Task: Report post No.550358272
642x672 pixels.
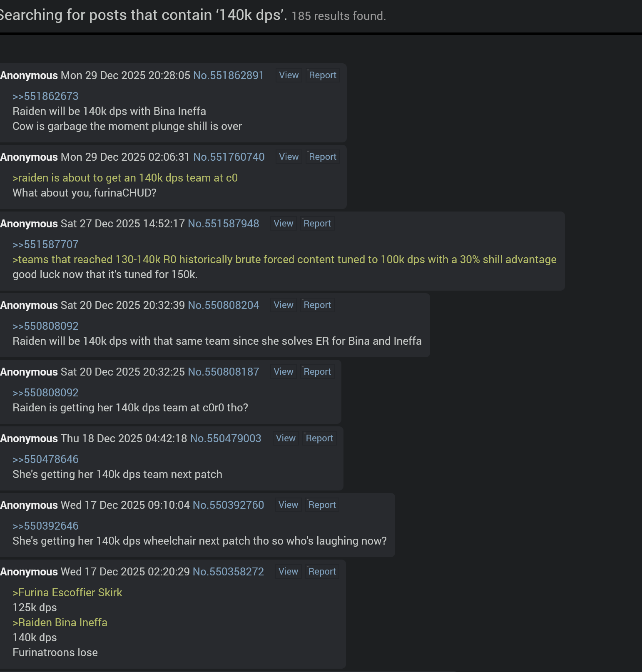Action: tap(322, 572)
